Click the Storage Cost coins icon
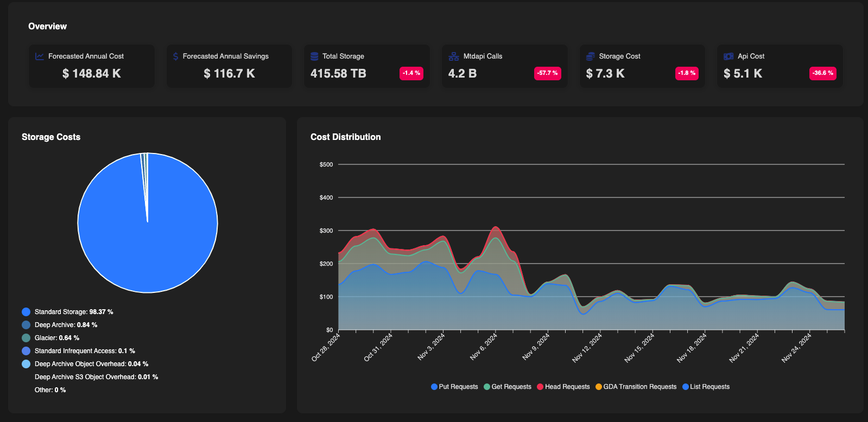 [x=591, y=56]
